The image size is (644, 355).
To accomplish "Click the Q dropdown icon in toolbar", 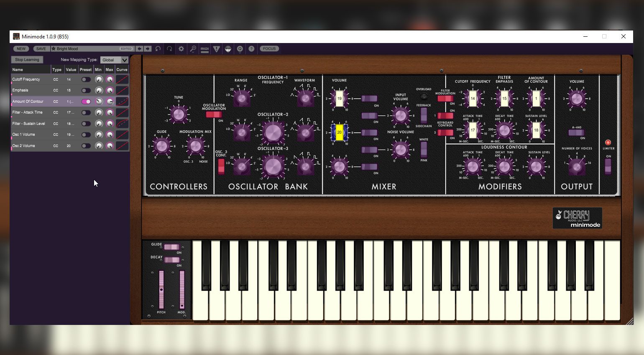I will 240,49.
